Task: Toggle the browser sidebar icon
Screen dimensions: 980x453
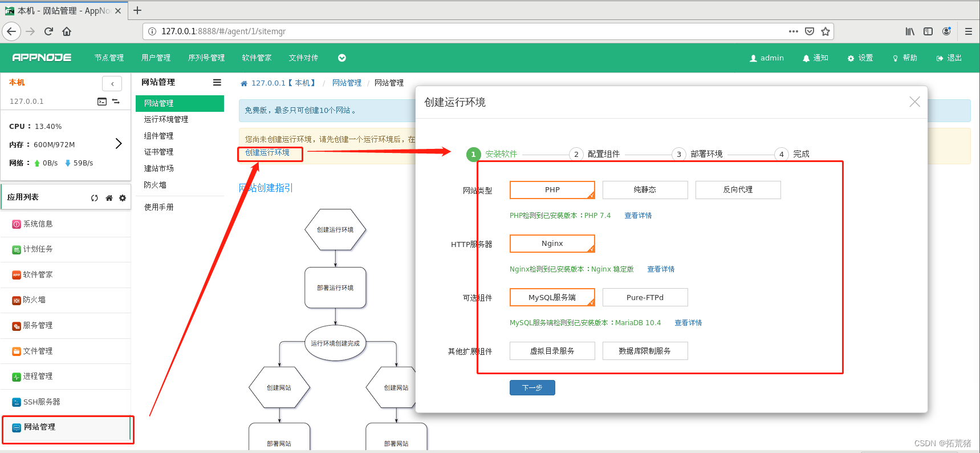Action: [x=928, y=31]
